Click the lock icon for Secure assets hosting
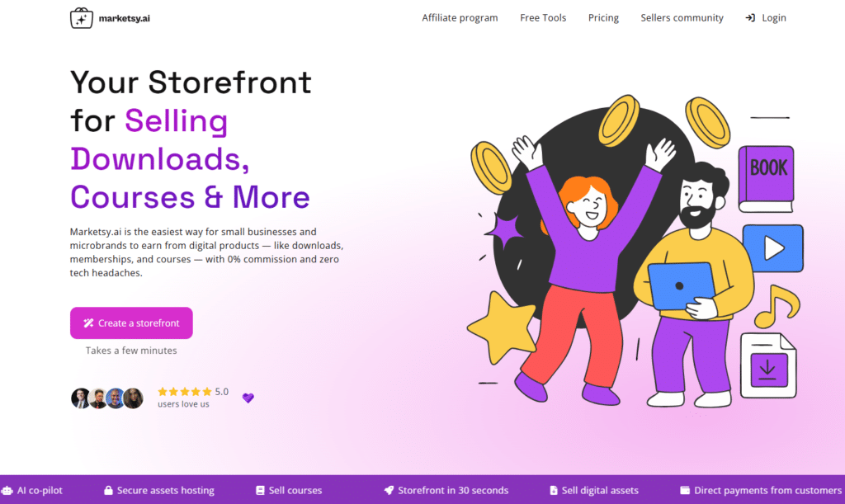 click(x=108, y=491)
